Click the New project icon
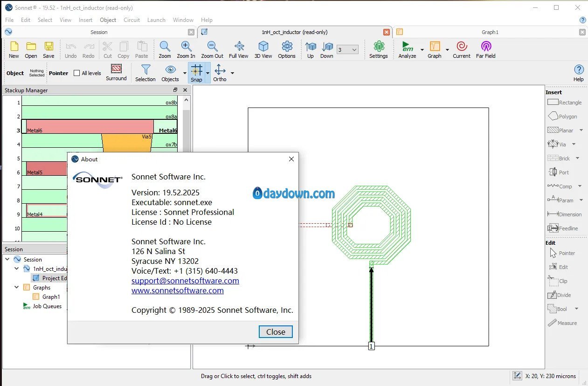588x386 pixels. [14, 49]
